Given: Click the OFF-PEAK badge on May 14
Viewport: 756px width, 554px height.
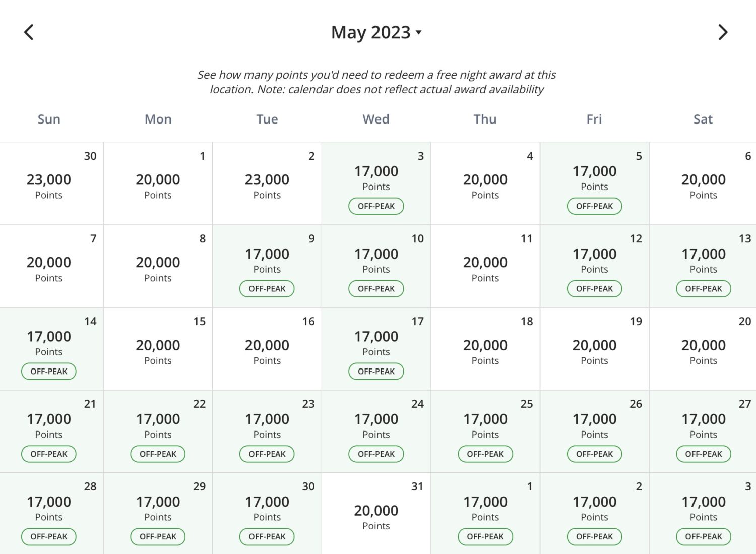Looking at the screenshot, I should point(48,371).
